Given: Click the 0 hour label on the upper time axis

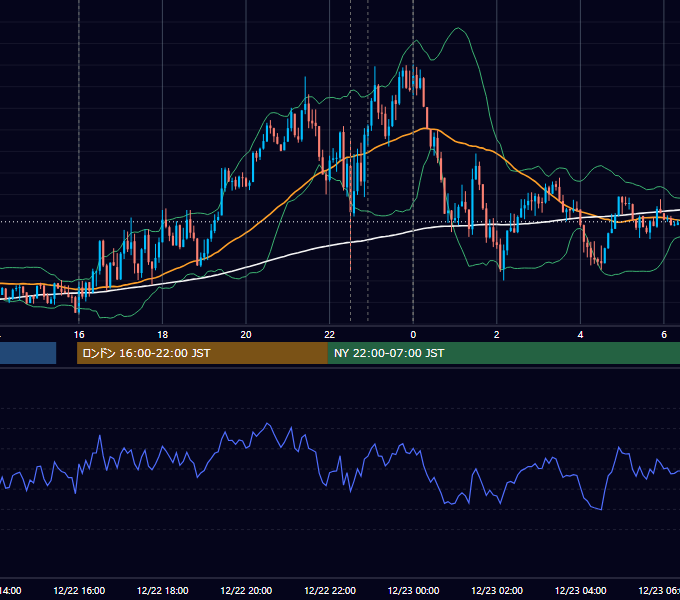Looking at the screenshot, I should pos(413,335).
